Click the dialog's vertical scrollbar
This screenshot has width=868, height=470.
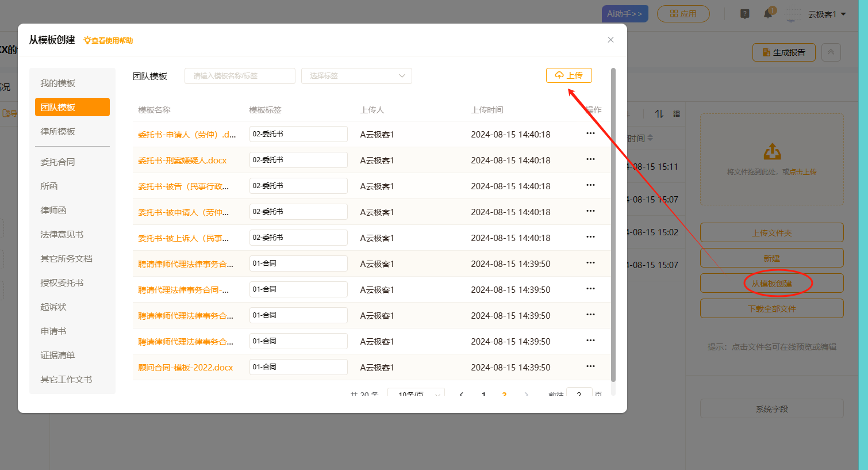click(613, 224)
